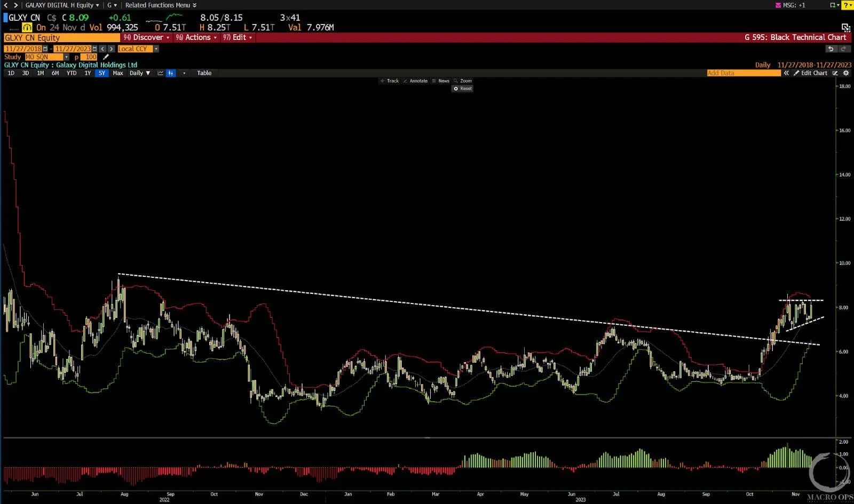Switch to candlestick chart type icon

coord(171,73)
